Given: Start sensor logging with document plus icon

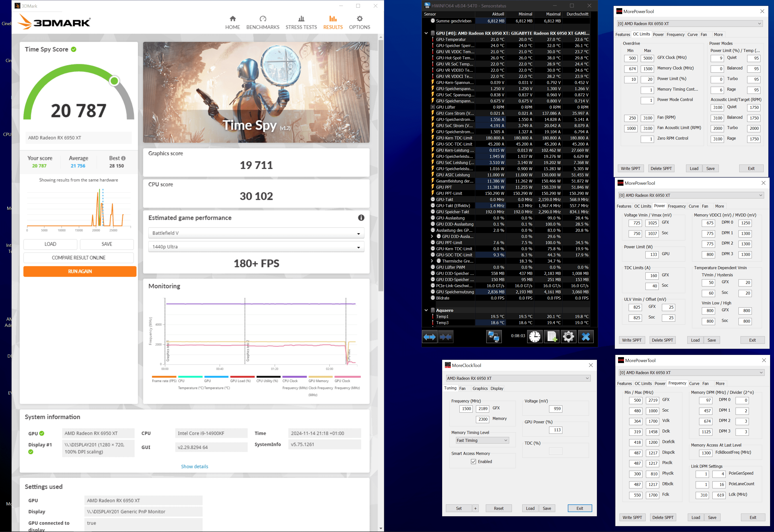Looking at the screenshot, I should pos(552,337).
